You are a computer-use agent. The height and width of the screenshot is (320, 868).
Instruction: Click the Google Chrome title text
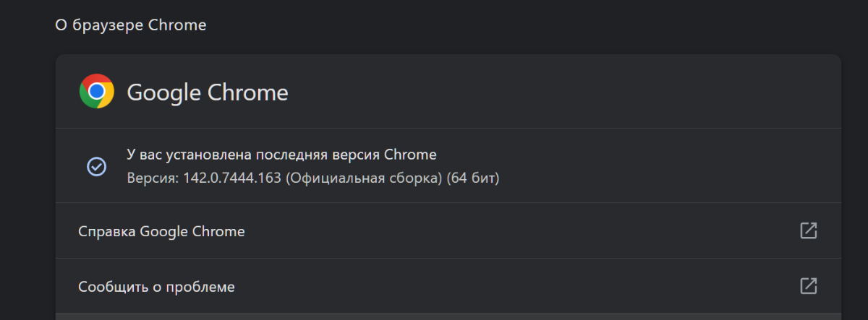coord(208,92)
